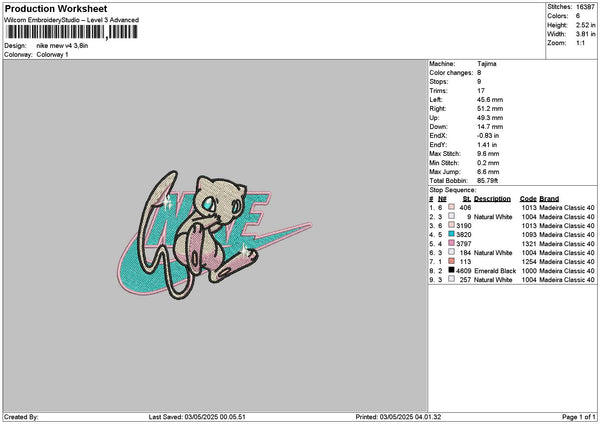
Task: Click the EndY value '1.41 in'
Action: (x=487, y=145)
